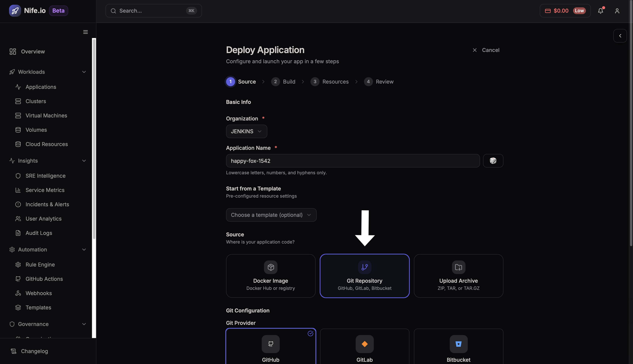
Task: Collapse the Workloads section
Action: point(84,72)
